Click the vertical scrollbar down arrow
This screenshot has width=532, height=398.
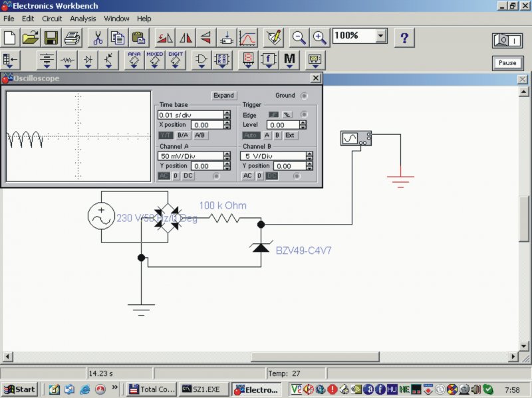coord(523,346)
